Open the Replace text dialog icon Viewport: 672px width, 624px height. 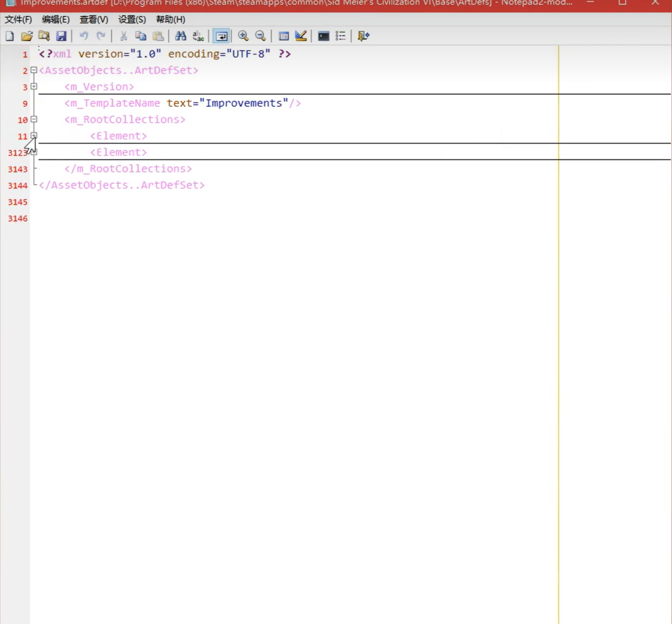(x=198, y=36)
